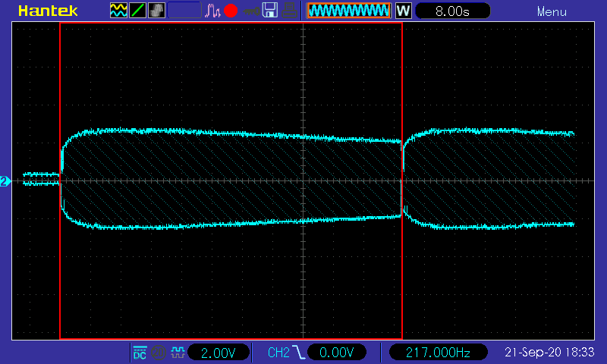Image resolution: width=607 pixels, height=364 pixels.
Task: Click the key lock icon
Action: point(251,11)
